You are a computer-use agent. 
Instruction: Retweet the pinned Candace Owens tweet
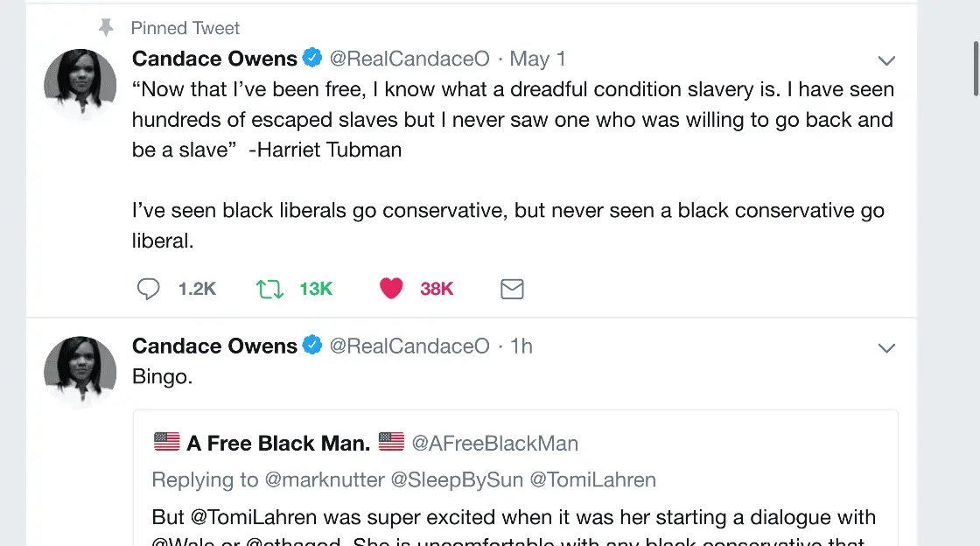pyautogui.click(x=269, y=289)
